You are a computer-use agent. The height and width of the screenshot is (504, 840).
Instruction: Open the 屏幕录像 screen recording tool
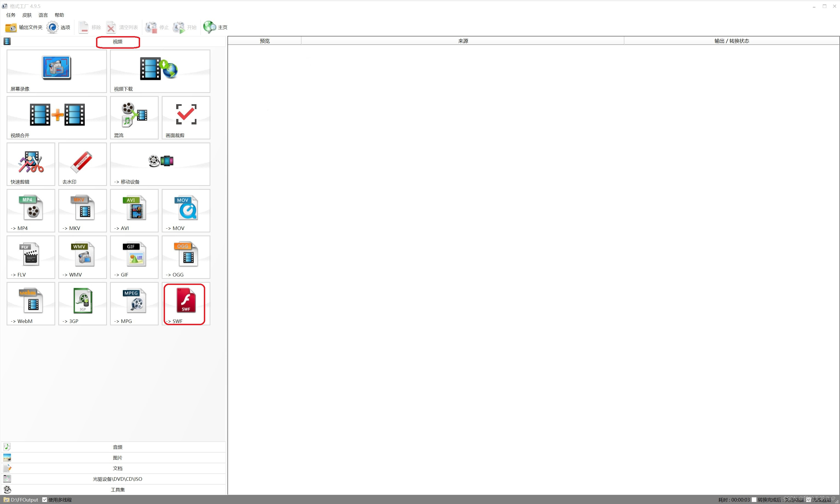56,71
